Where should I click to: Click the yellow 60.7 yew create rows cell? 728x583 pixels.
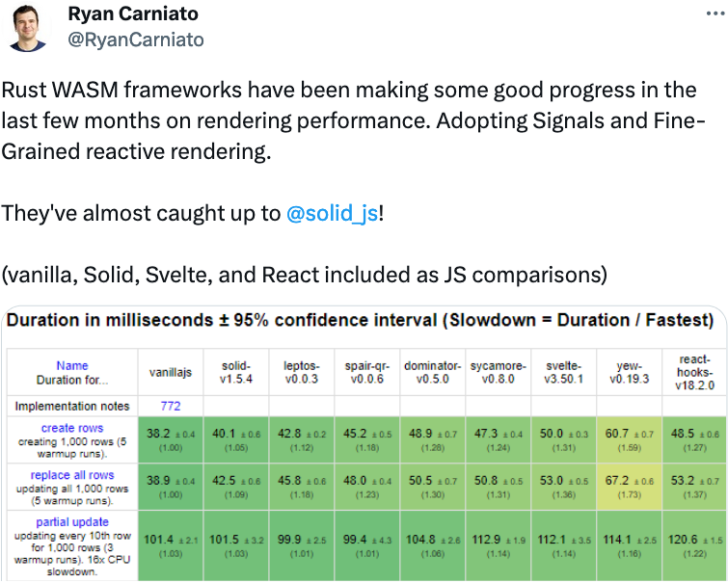628,441
